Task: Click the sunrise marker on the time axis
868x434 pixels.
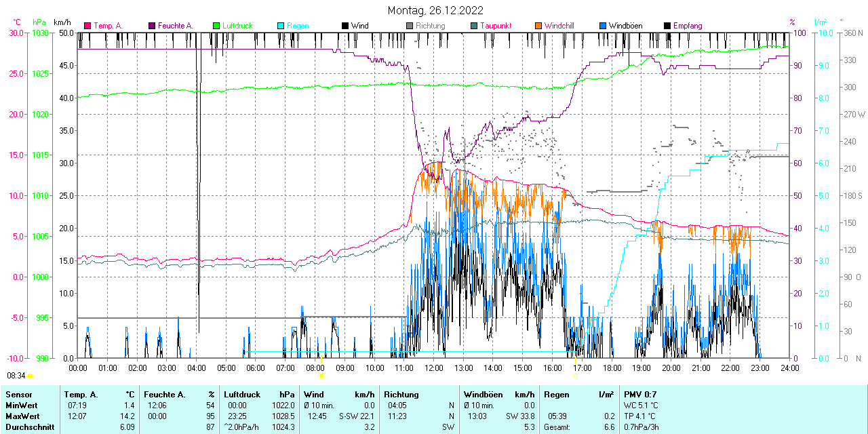Action: click(x=321, y=375)
